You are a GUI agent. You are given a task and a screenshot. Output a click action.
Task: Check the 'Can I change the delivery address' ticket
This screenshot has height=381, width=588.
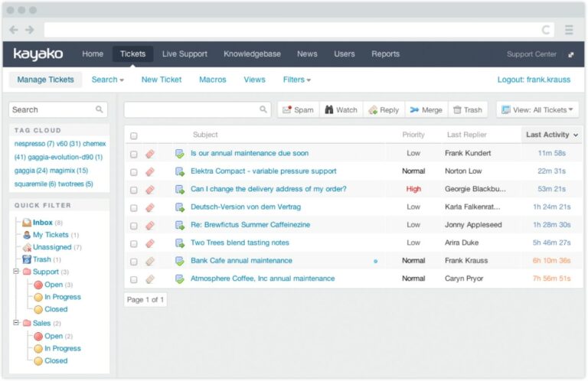pos(133,190)
